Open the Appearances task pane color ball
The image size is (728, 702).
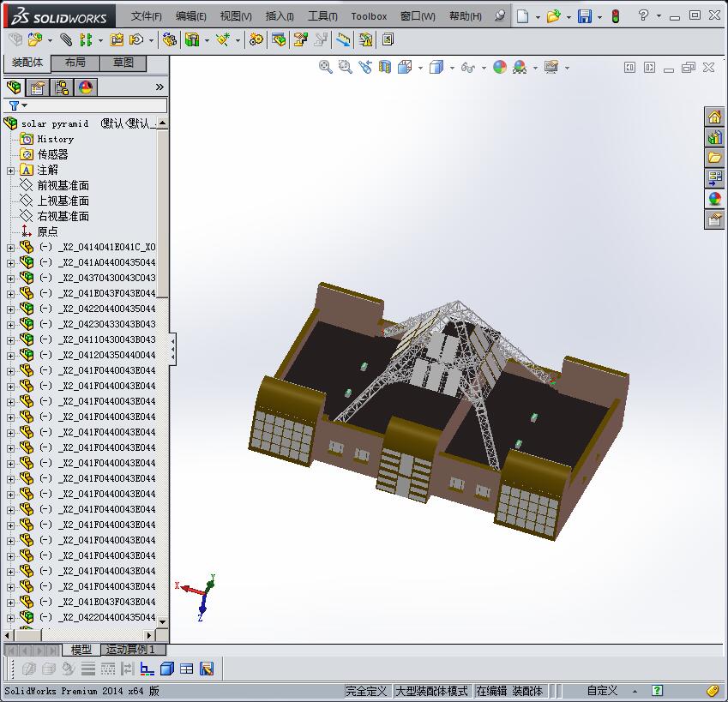[714, 199]
